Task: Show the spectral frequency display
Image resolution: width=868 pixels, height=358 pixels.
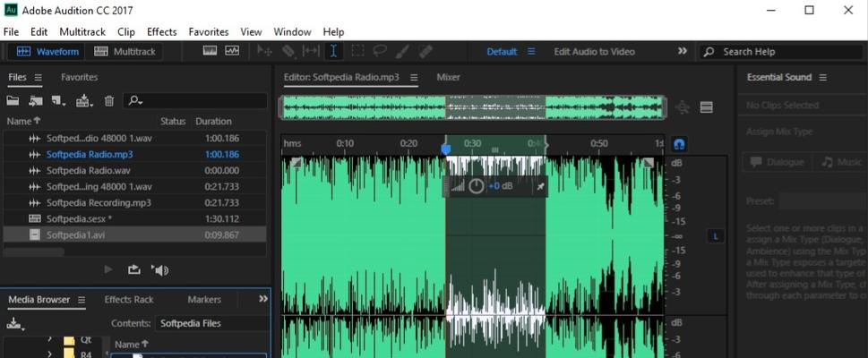Action: pyautogui.click(x=210, y=51)
